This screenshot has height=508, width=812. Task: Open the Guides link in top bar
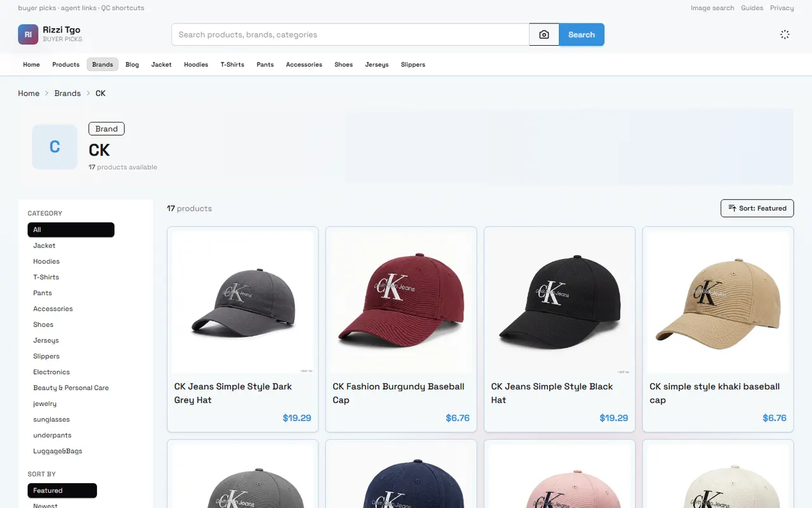752,8
